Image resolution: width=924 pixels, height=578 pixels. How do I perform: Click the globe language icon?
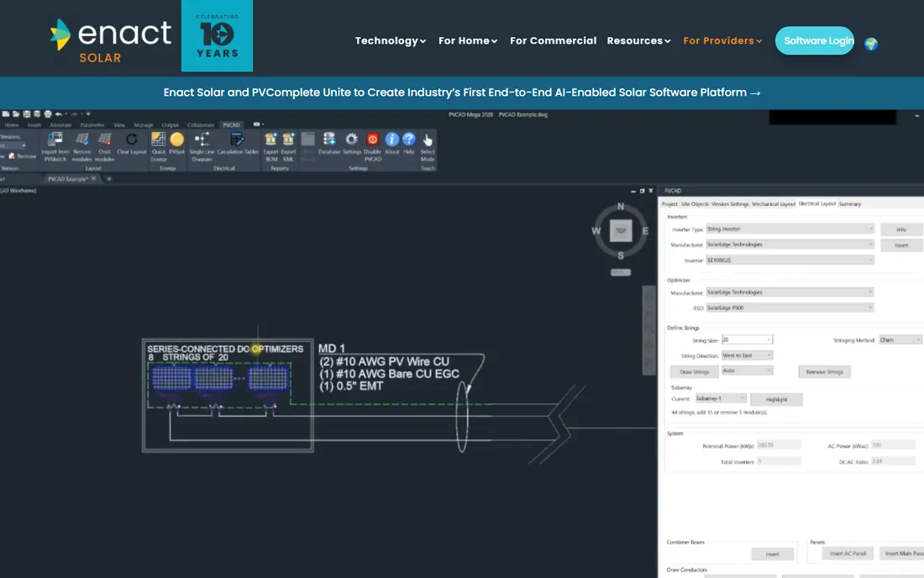click(871, 44)
